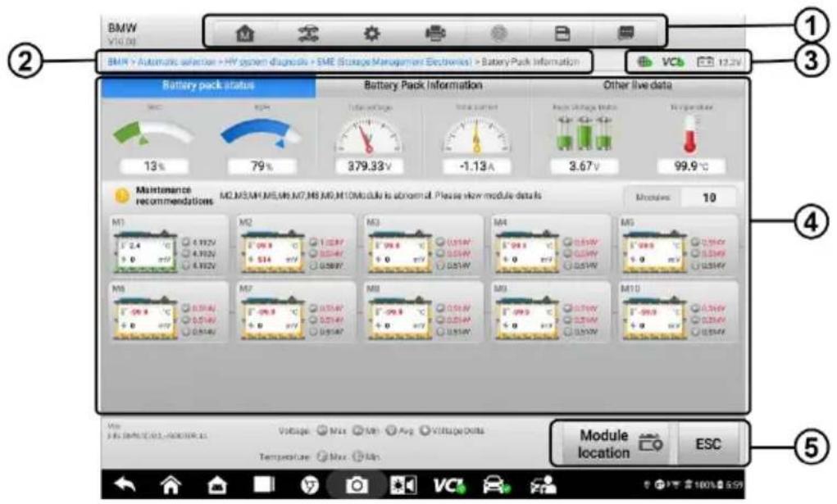The width and height of the screenshot is (837, 504).
Task: Tap the VCI shortcut in the bottom bar
Action: tap(449, 485)
